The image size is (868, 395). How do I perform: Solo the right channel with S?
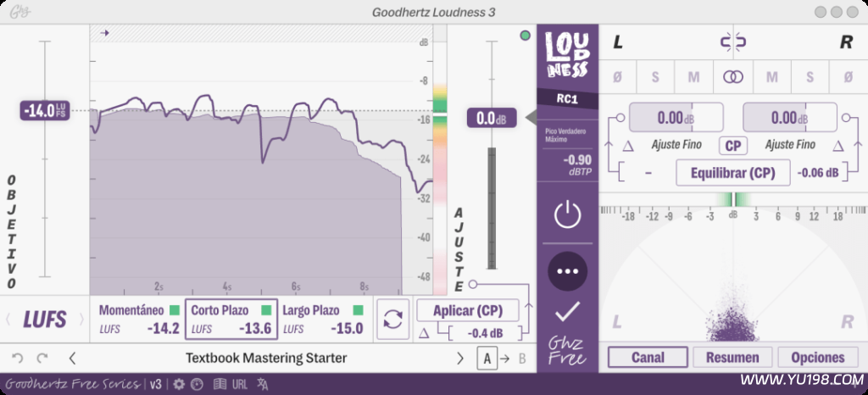point(810,77)
